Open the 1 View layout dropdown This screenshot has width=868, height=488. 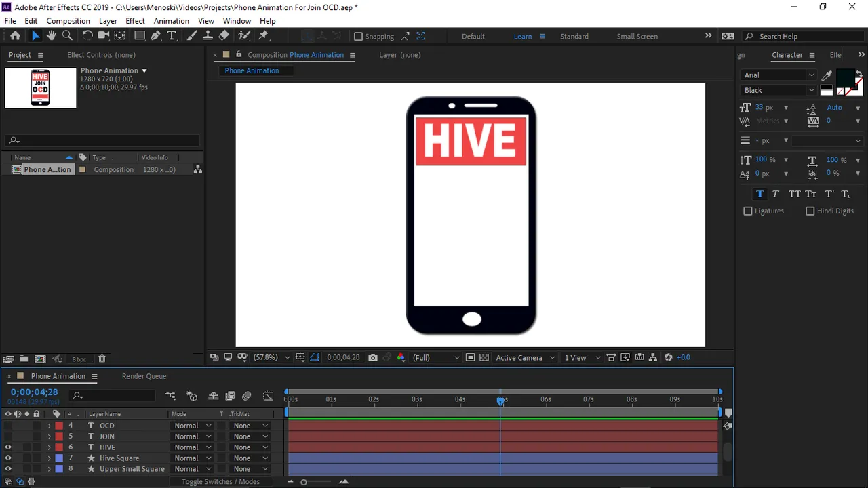click(583, 357)
